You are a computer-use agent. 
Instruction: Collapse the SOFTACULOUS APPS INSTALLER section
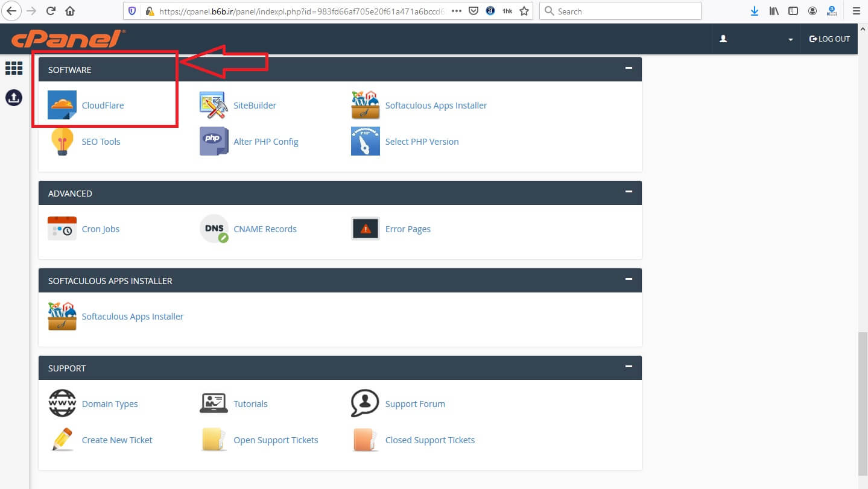(x=629, y=279)
